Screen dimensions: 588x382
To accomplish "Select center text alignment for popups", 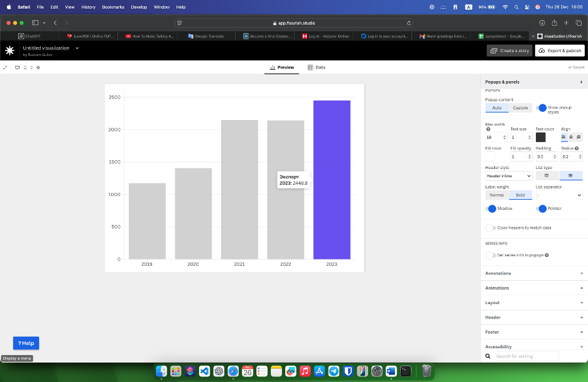I will click(x=571, y=137).
